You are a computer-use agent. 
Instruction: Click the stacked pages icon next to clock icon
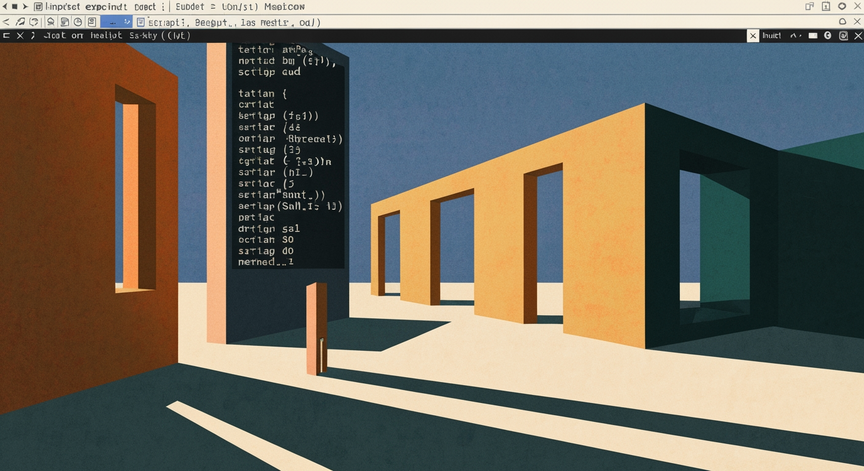click(64, 22)
